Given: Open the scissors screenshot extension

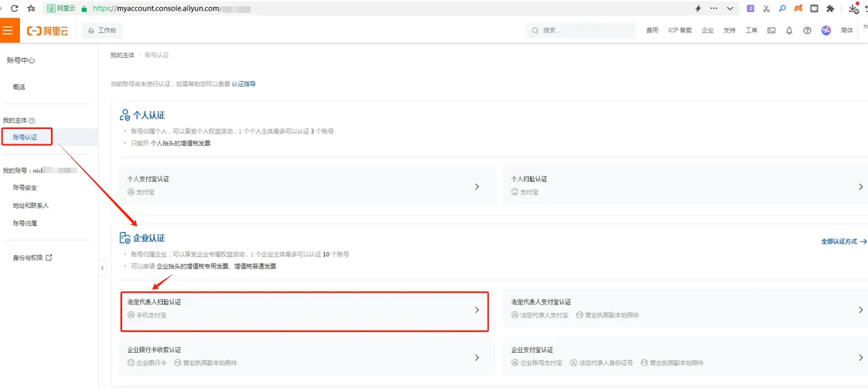Looking at the screenshot, I should [x=766, y=9].
